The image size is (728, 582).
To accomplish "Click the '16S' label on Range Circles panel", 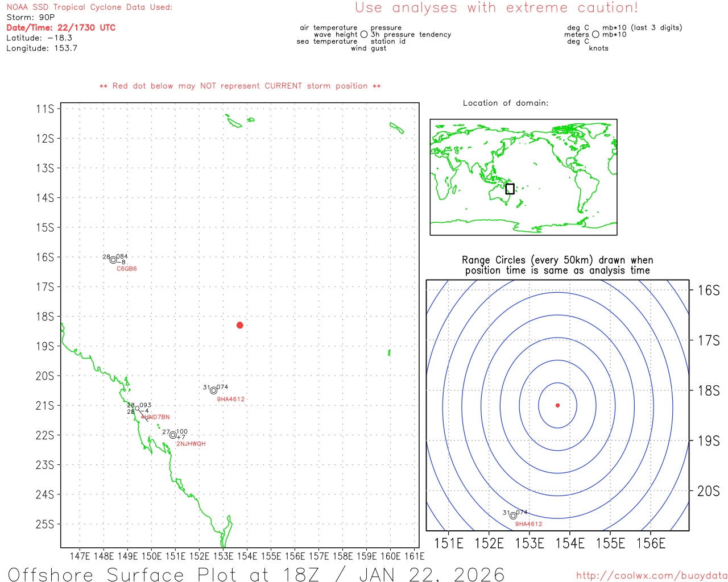I will 709,290.
